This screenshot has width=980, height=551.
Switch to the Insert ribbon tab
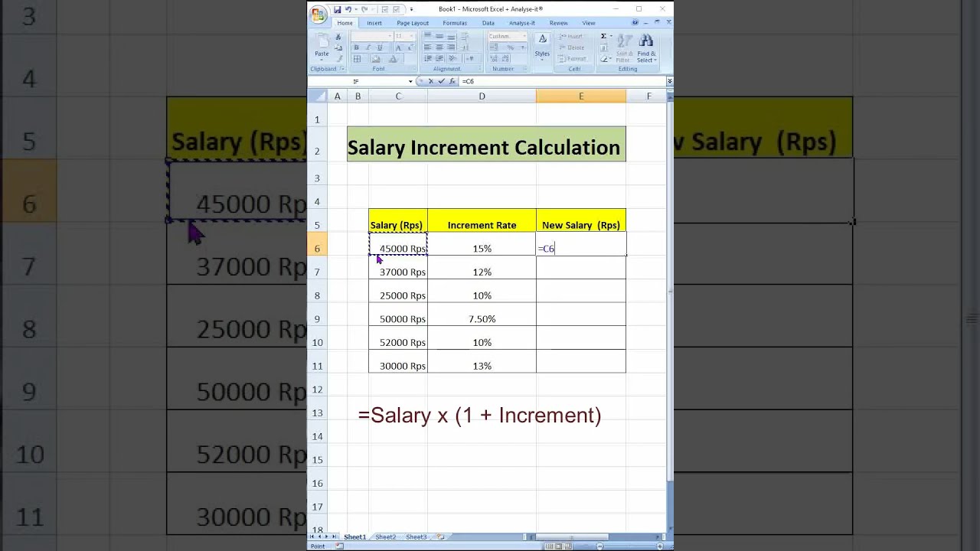(374, 23)
